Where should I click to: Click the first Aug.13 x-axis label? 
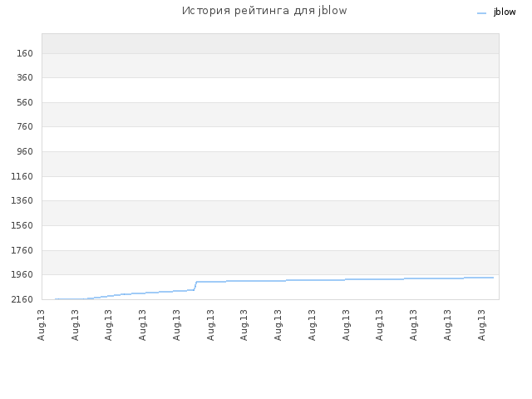(x=42, y=325)
